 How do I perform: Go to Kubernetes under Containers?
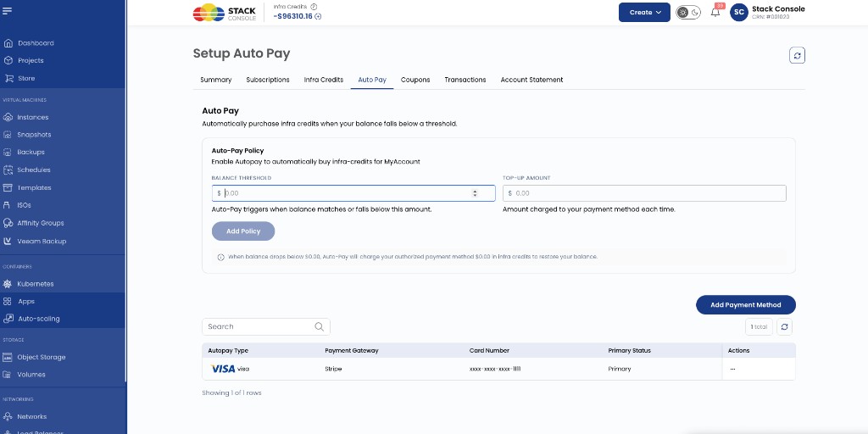tap(36, 284)
